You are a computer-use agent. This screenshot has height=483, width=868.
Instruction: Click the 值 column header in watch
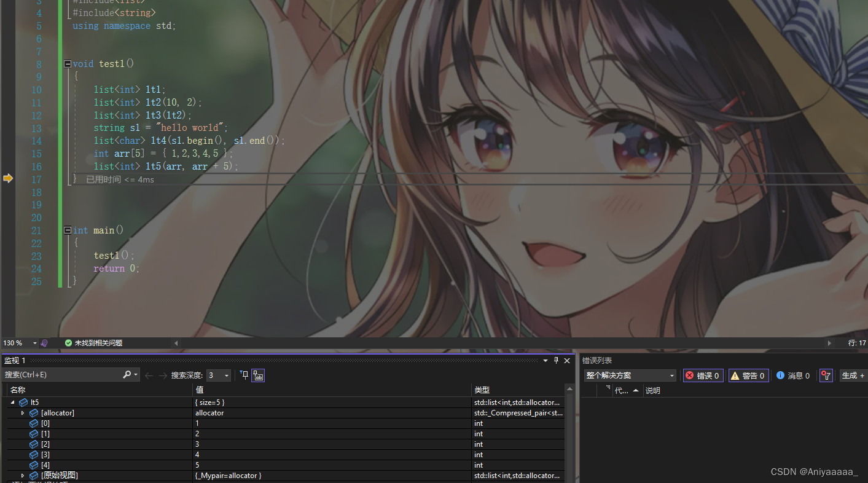pos(332,390)
